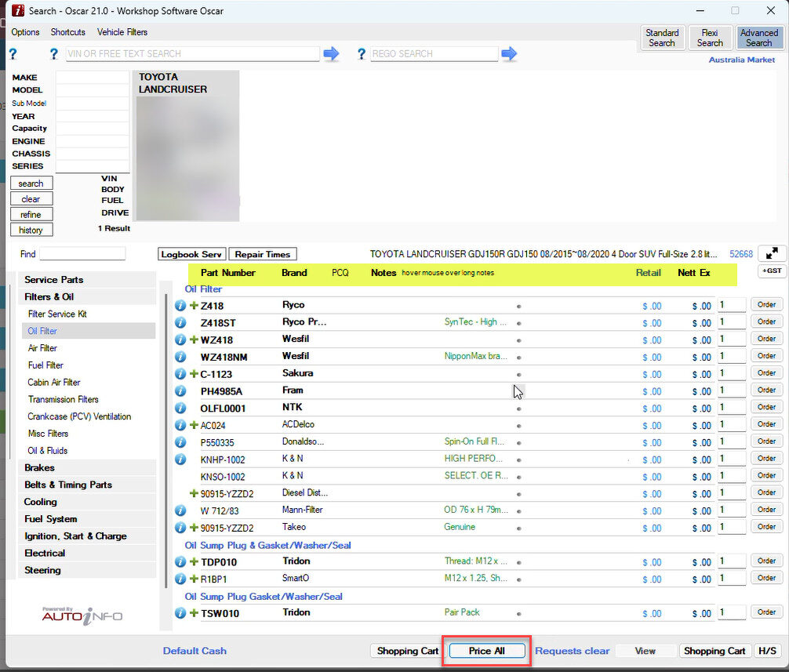
Task: Expand the Belts & Timing Parts category
Action: pyautogui.click(x=87, y=485)
